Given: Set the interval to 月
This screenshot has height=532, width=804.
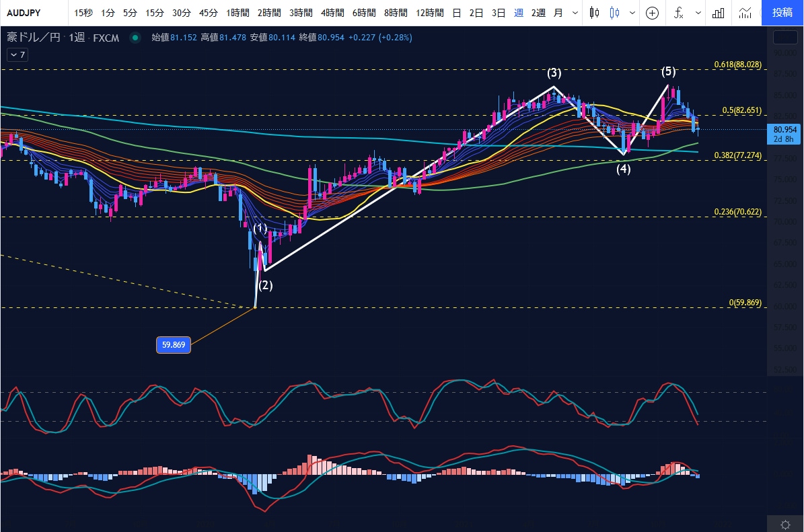Looking at the screenshot, I should coord(558,13).
